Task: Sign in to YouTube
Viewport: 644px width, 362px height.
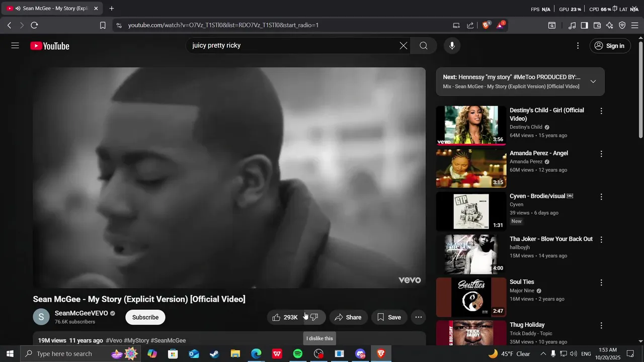Action: point(610,46)
